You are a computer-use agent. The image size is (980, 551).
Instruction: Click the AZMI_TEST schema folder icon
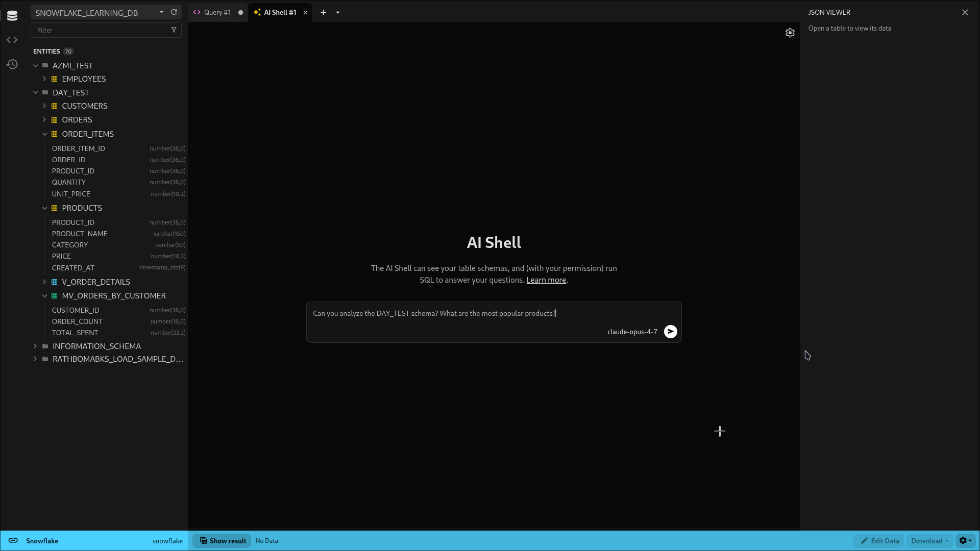tap(45, 65)
